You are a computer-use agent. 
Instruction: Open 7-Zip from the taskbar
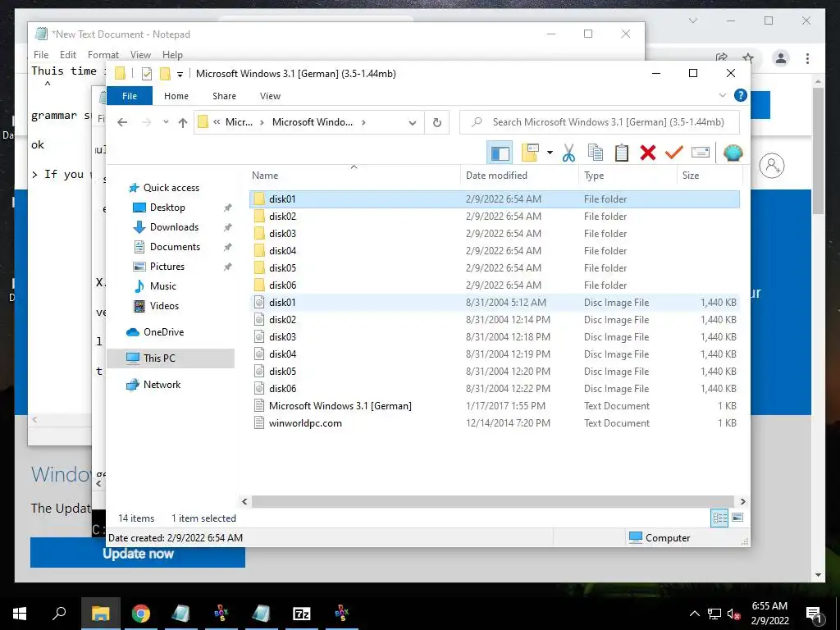tap(302, 614)
